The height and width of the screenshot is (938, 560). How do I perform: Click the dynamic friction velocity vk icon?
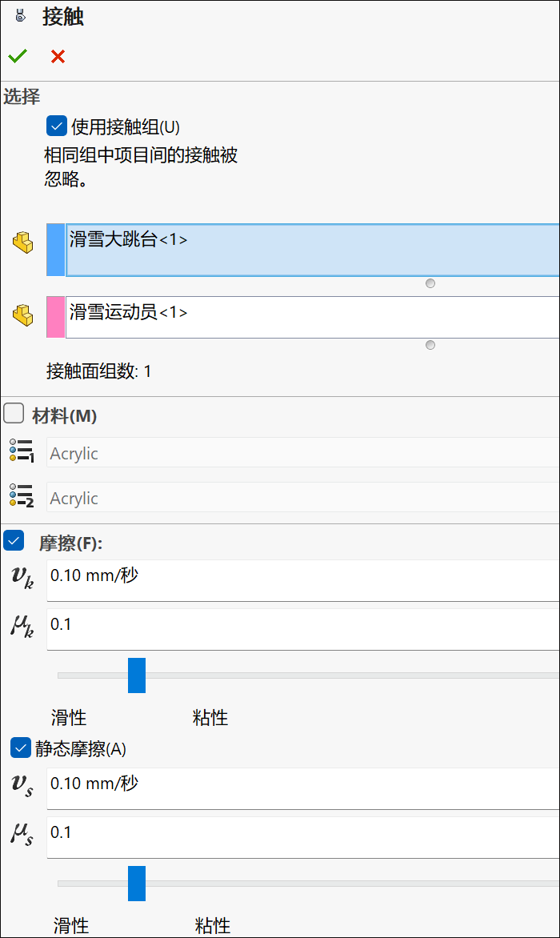[22, 577]
